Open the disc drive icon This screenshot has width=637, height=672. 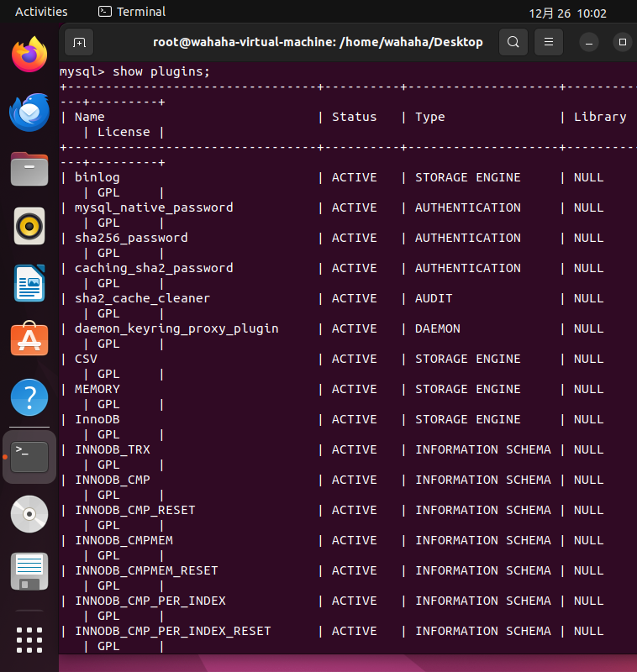click(x=29, y=514)
